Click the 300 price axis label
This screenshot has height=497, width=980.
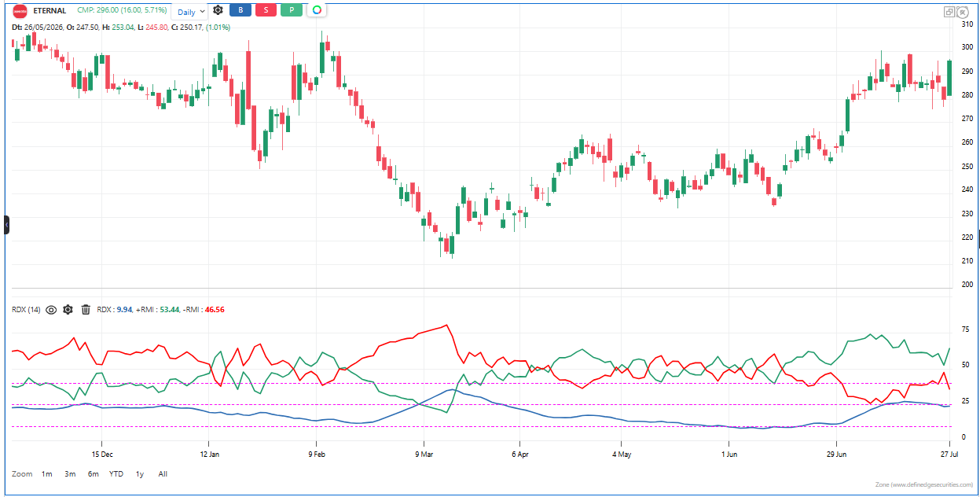click(x=967, y=47)
